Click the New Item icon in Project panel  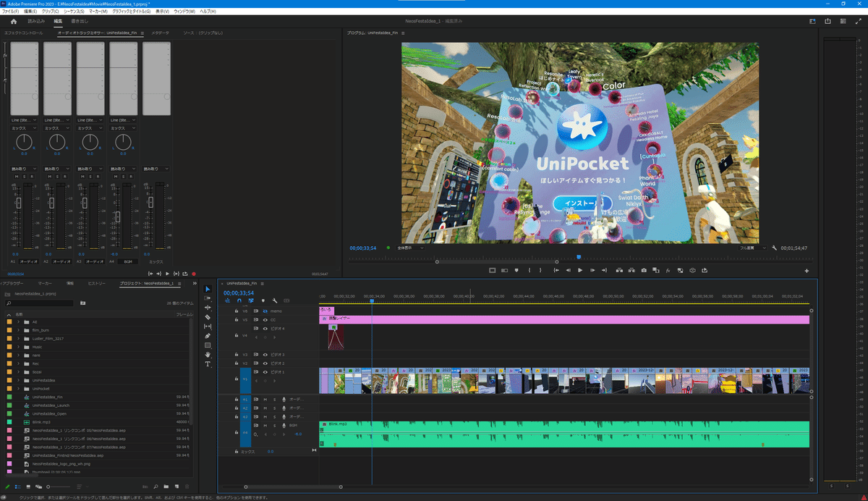point(176,487)
